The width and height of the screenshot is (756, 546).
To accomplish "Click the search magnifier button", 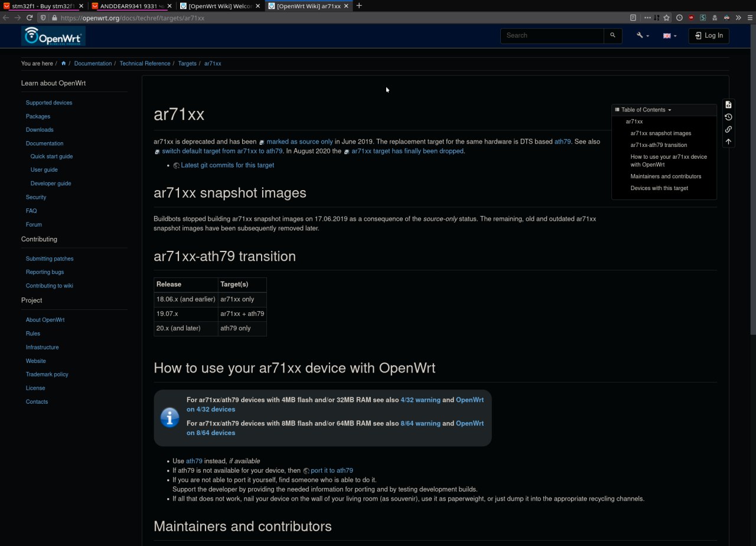I will (x=612, y=35).
